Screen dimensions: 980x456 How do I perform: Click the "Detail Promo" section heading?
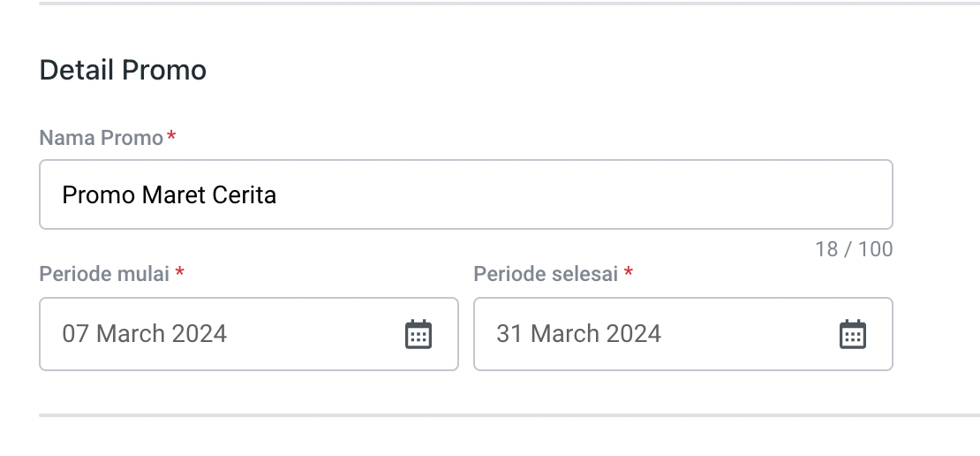[x=123, y=70]
